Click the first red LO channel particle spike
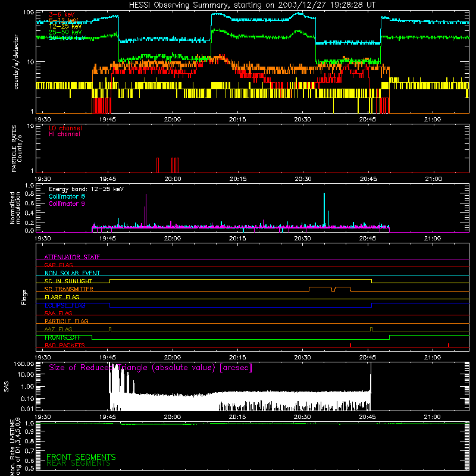 (158, 165)
